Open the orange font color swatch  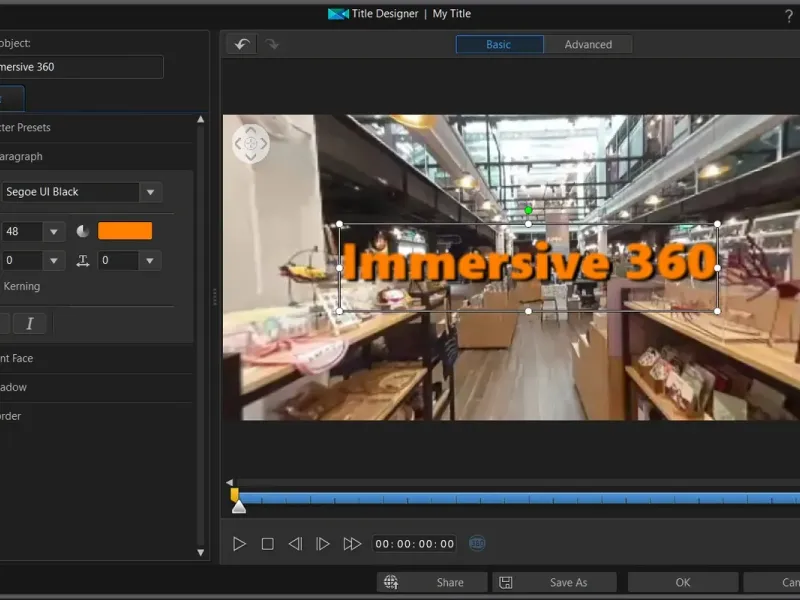[x=125, y=231]
